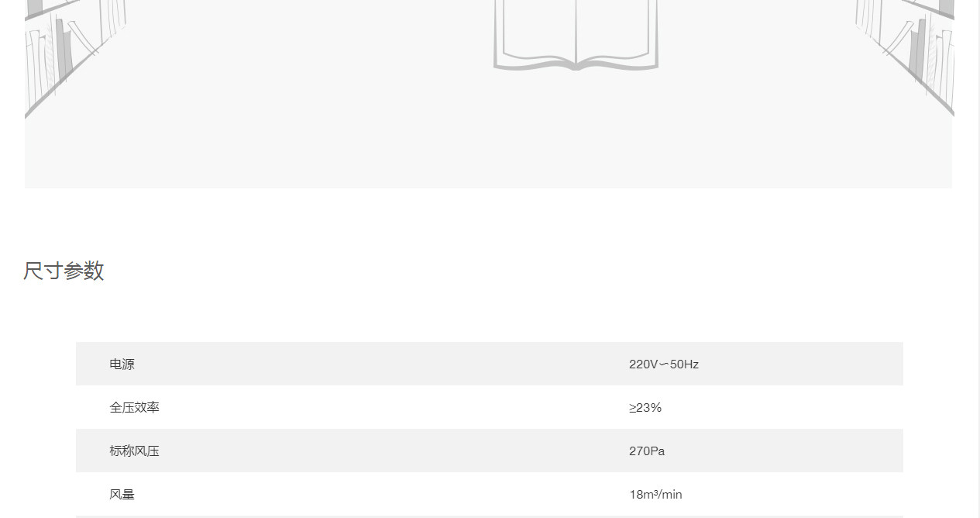
Task: Click the right page of the open book
Action: tap(615, 31)
